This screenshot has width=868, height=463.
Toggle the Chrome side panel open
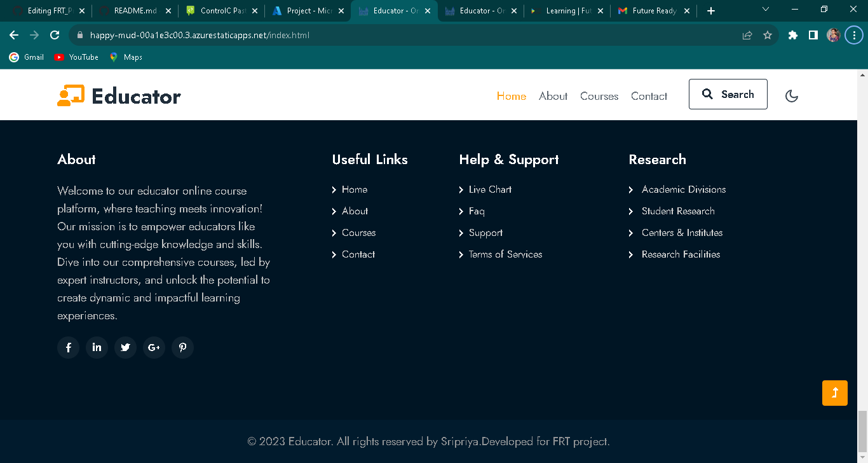coord(813,35)
